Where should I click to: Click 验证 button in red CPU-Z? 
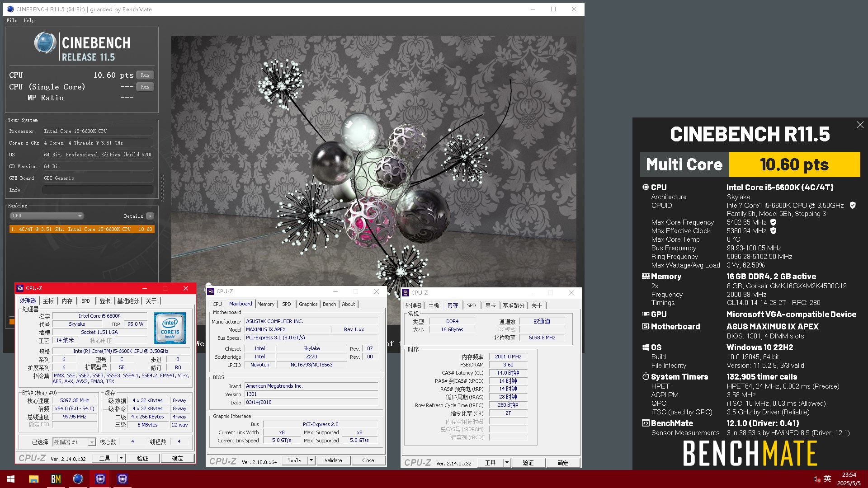click(x=142, y=458)
